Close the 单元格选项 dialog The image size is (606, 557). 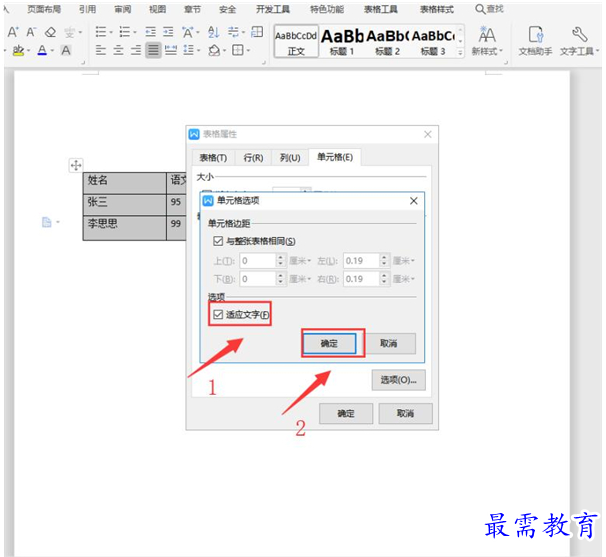(x=414, y=201)
